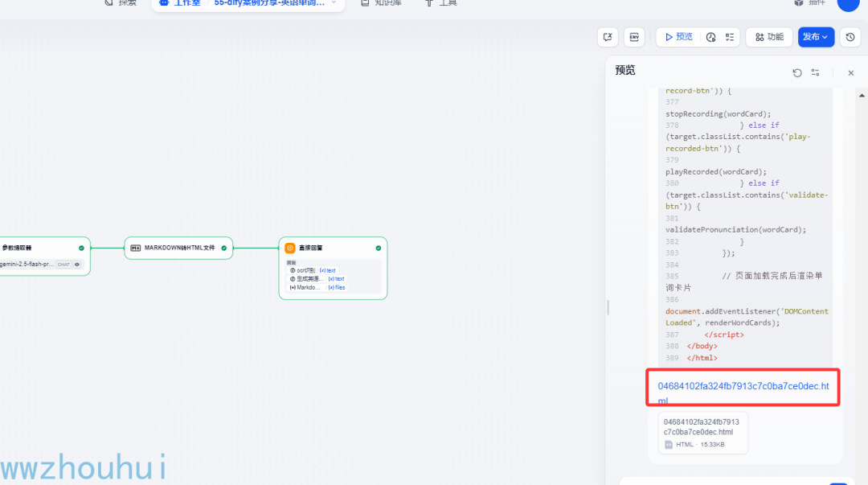Switch to the 探索 explore tab

tap(121, 2)
